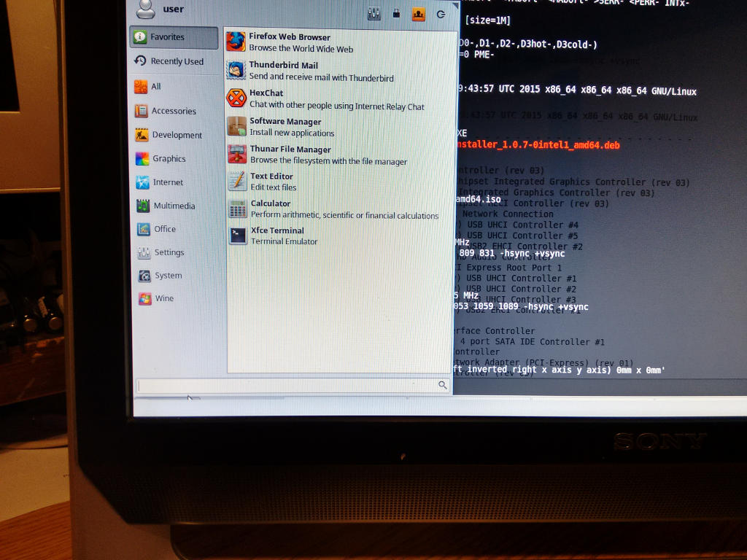747x560 pixels.
Task: Open Software Manager
Action: 290,127
